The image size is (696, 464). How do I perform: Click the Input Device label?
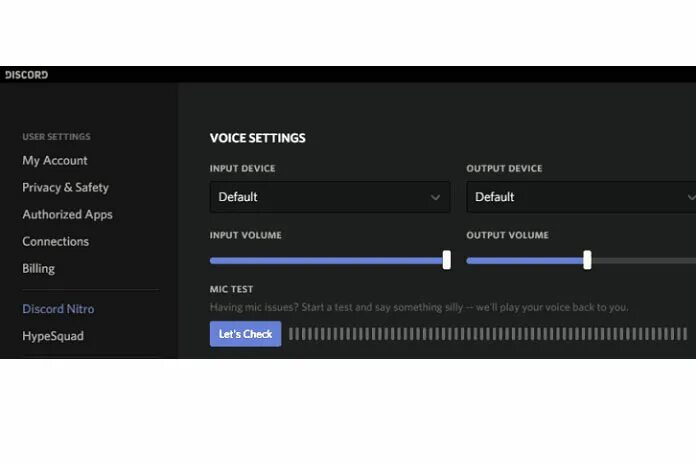[x=242, y=168]
